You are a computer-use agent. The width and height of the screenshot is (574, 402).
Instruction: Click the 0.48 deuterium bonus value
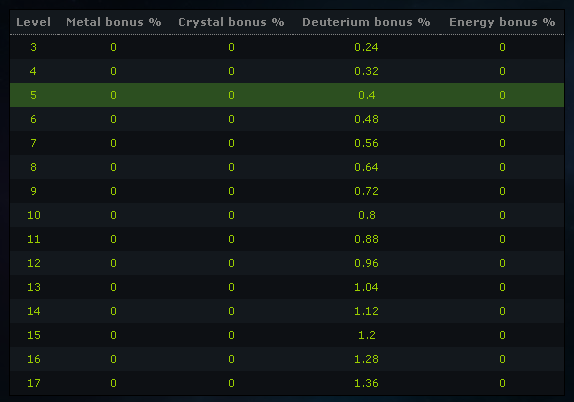click(366, 119)
